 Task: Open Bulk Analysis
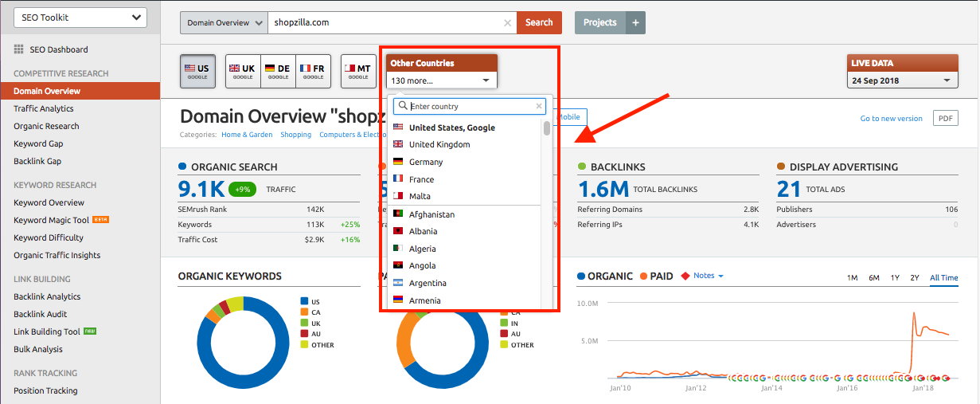pos(38,349)
